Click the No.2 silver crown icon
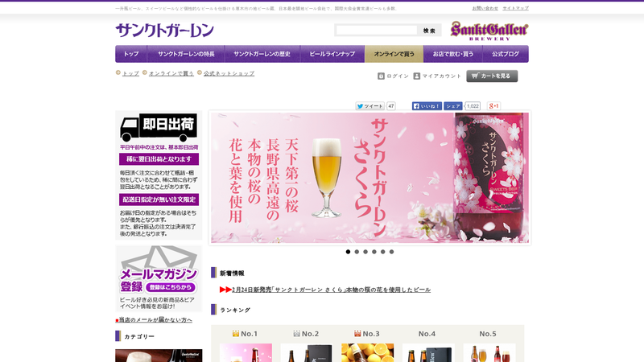The width and height of the screenshot is (644, 362). (x=296, y=334)
